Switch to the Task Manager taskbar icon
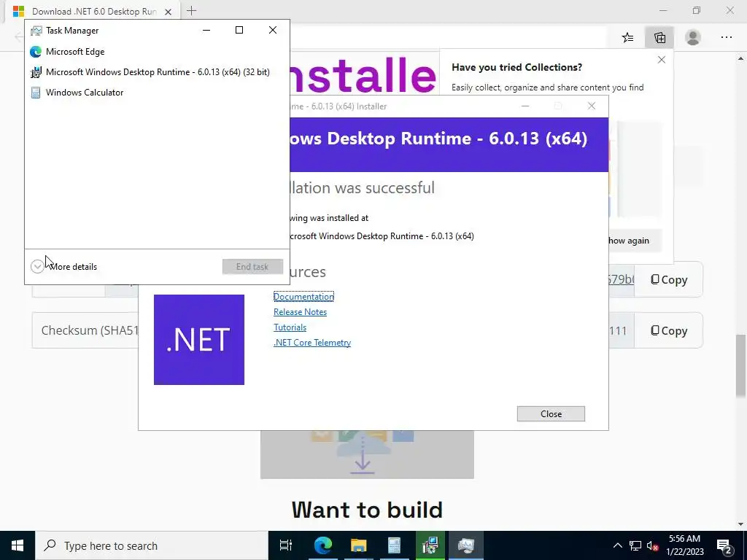The image size is (747, 560). tap(466, 545)
